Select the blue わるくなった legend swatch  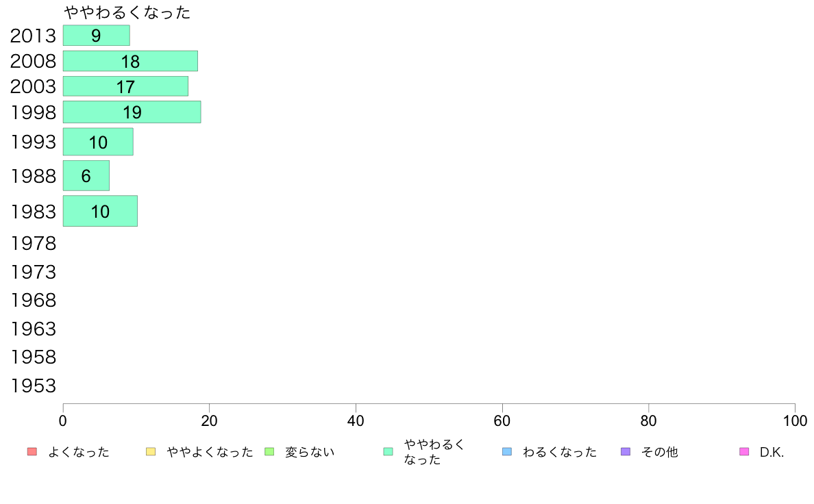[506, 452]
